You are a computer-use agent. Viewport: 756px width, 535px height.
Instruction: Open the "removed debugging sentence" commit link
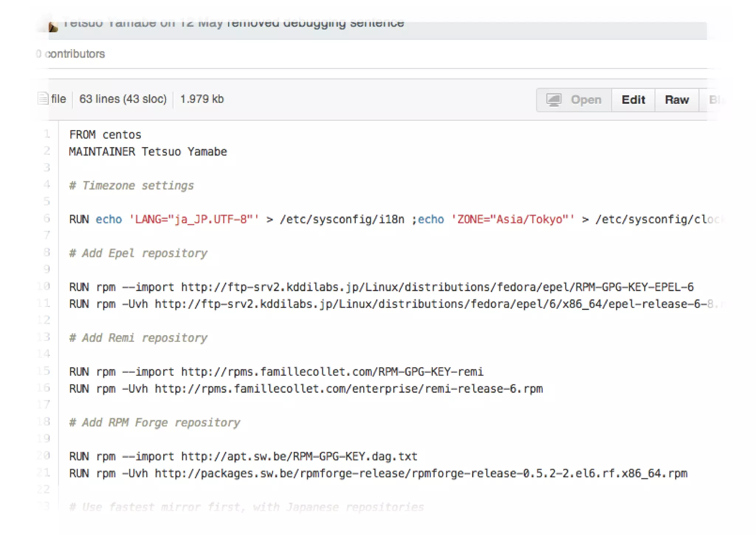315,24
